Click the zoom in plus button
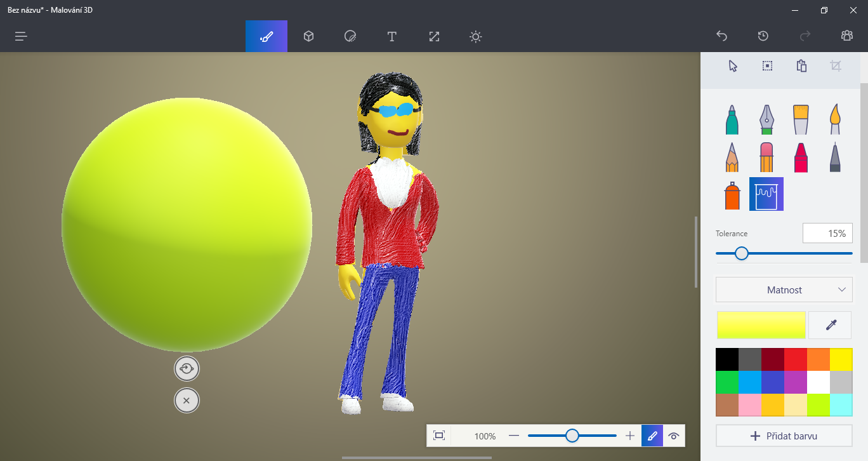The height and width of the screenshot is (461, 868). pyautogui.click(x=630, y=436)
